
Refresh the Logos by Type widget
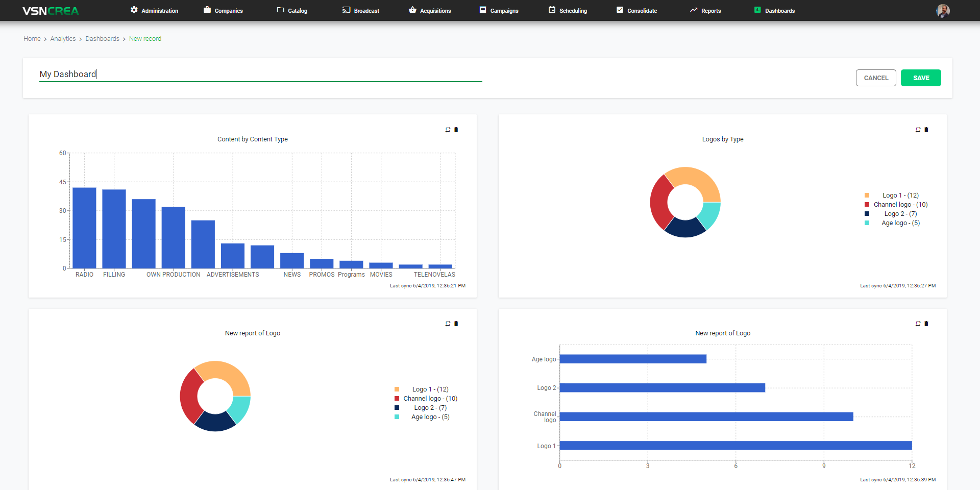(918, 130)
